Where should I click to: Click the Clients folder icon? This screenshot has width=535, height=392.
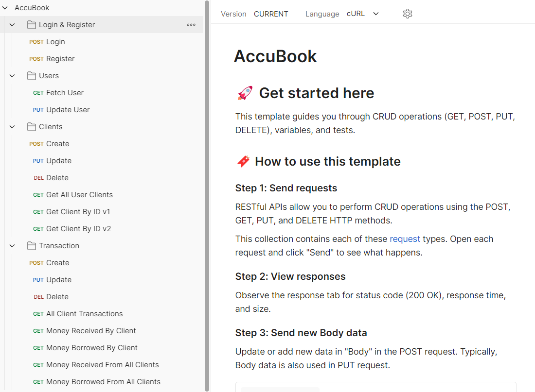click(32, 127)
